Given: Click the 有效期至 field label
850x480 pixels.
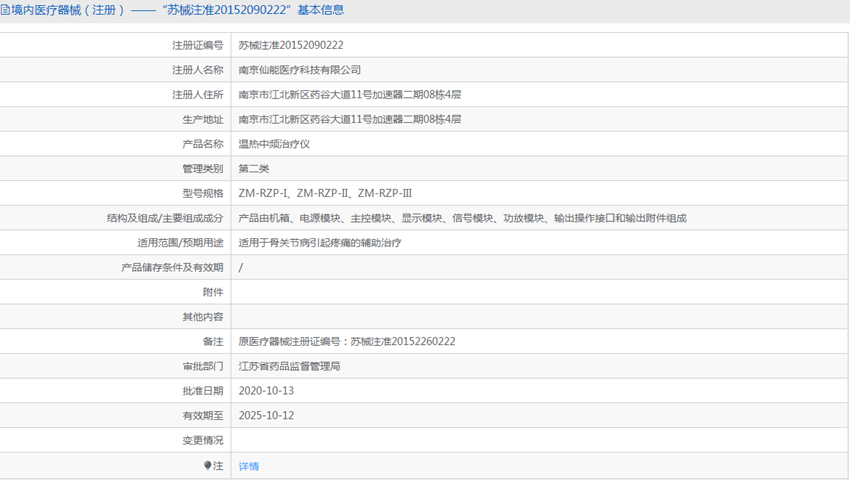Looking at the screenshot, I should point(203,415).
